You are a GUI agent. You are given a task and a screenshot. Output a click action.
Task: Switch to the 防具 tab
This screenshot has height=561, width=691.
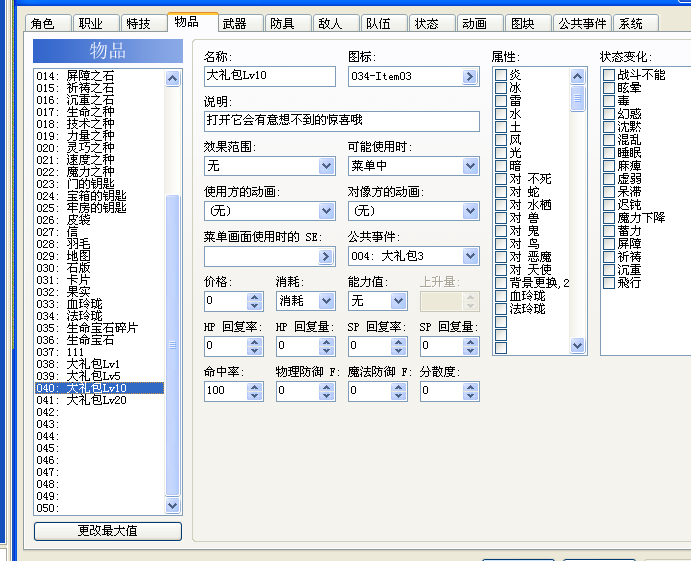[x=288, y=23]
